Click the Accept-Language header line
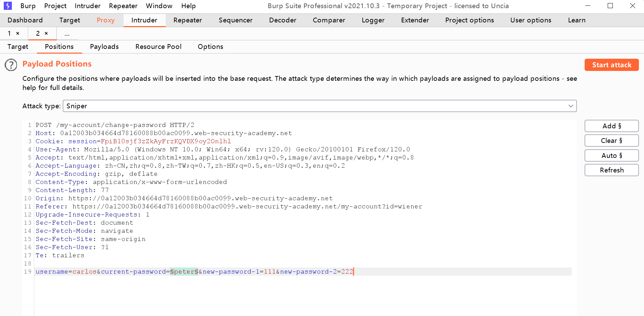This screenshot has width=644, height=316. pyautogui.click(x=190, y=166)
